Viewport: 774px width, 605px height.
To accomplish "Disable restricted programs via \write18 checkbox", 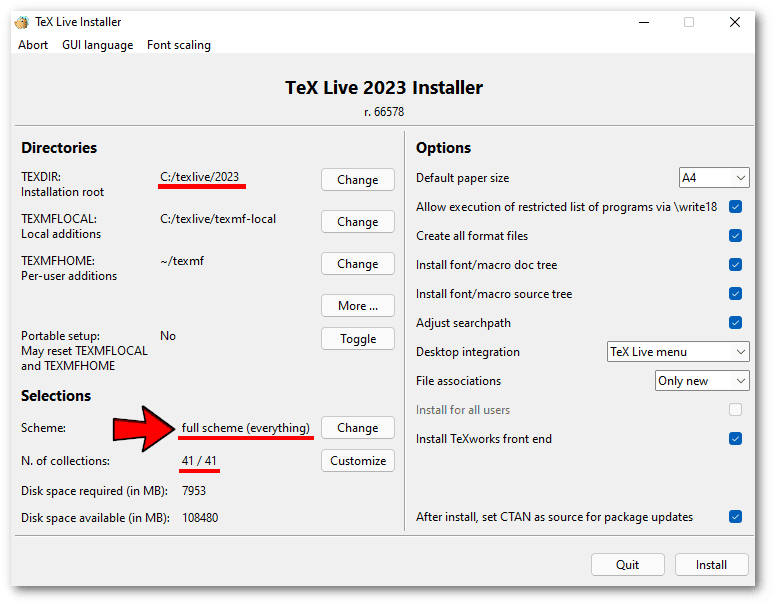I will pyautogui.click(x=735, y=207).
